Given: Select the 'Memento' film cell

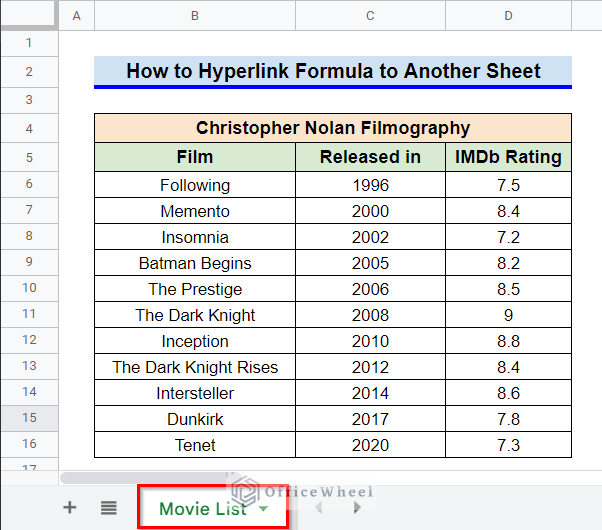Looking at the screenshot, I should point(195,211).
